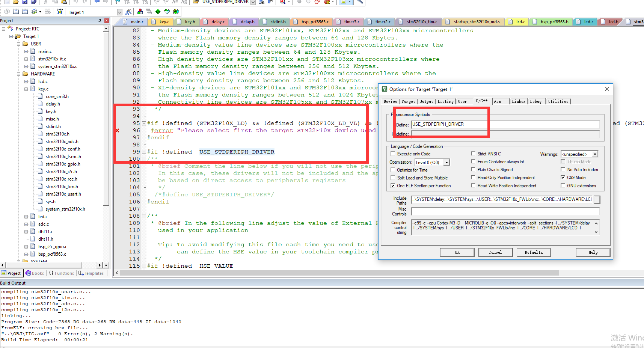
Task: Open the delay.h editor tab
Action: tap(244, 22)
